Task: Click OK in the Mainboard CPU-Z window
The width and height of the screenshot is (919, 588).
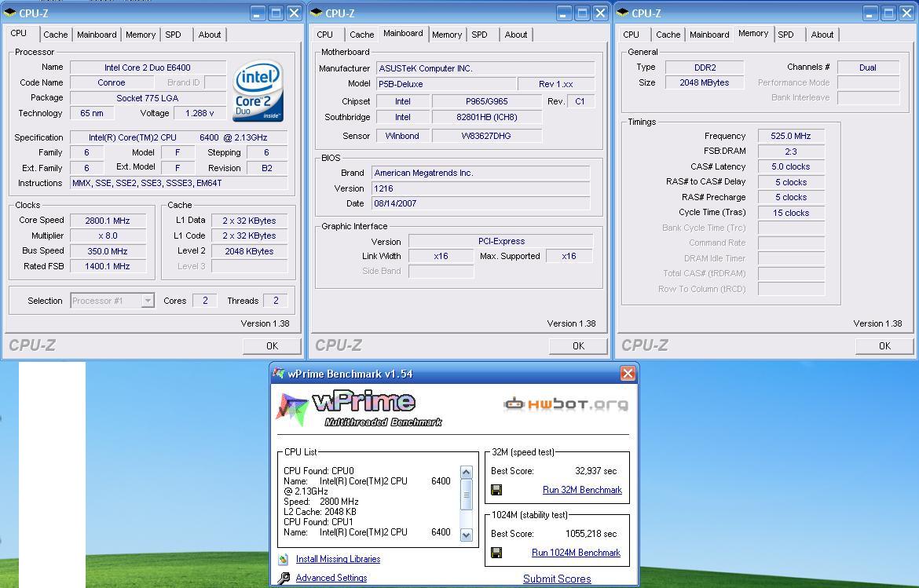Action: 578,346
